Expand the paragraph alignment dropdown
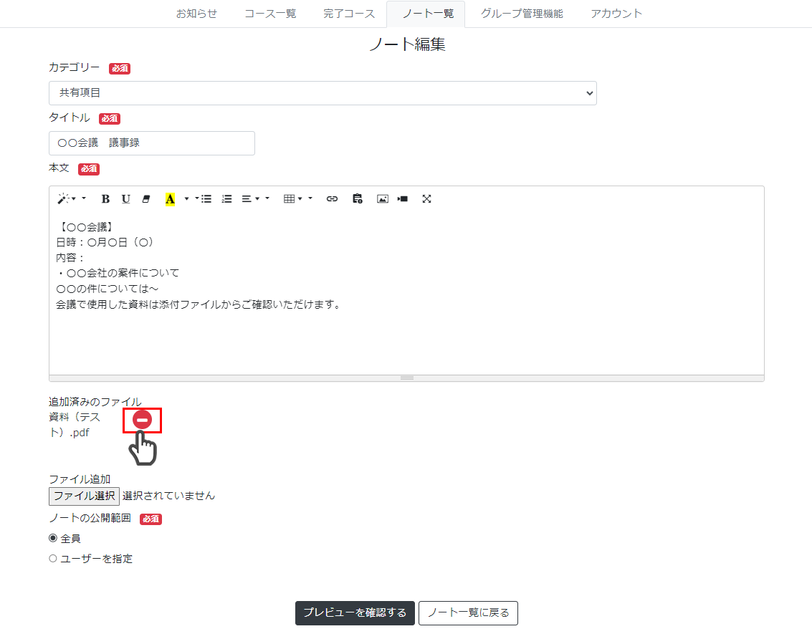 point(250,199)
